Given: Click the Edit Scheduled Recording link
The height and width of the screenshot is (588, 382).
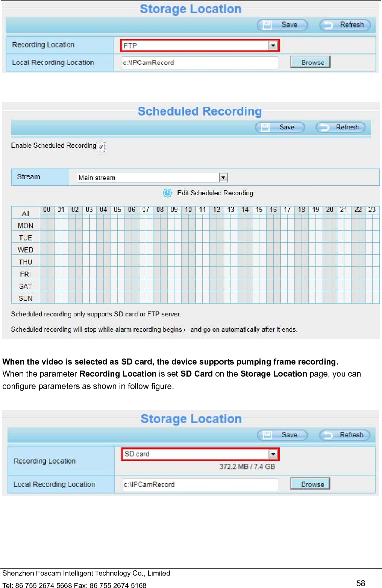Looking at the screenshot, I should click(x=215, y=193).
